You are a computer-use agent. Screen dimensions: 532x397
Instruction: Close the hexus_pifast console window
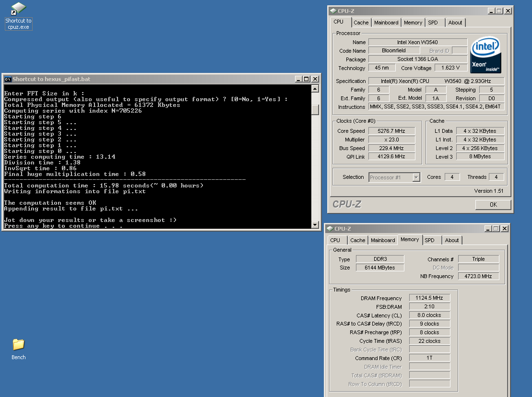point(315,79)
